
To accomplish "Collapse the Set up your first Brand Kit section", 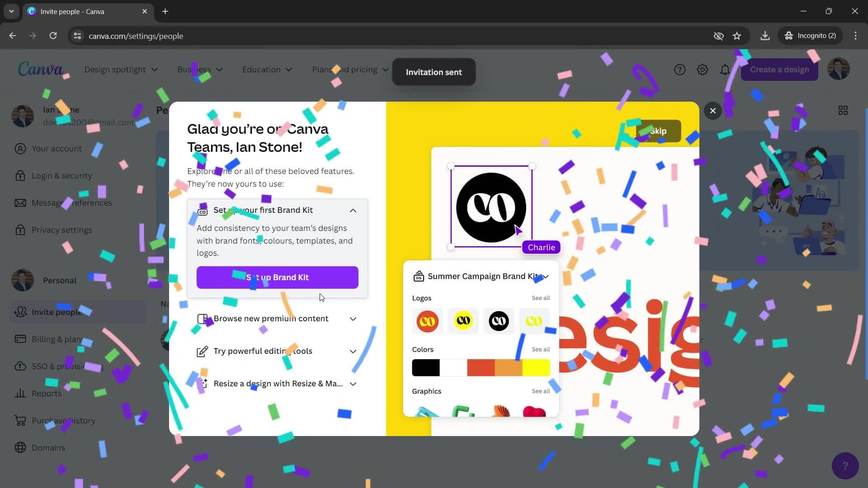I will [352, 210].
